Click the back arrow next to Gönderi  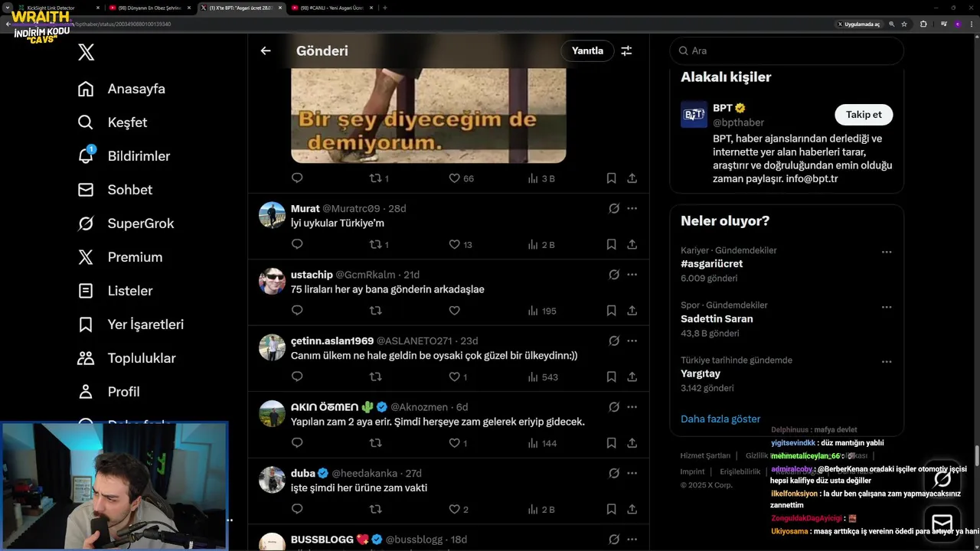point(266,51)
